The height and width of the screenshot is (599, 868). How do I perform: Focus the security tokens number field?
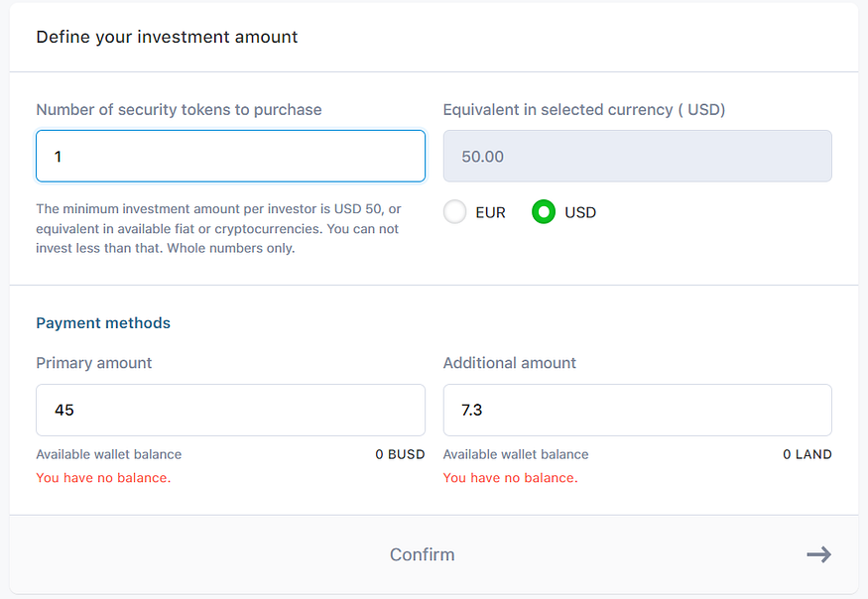pyautogui.click(x=230, y=157)
